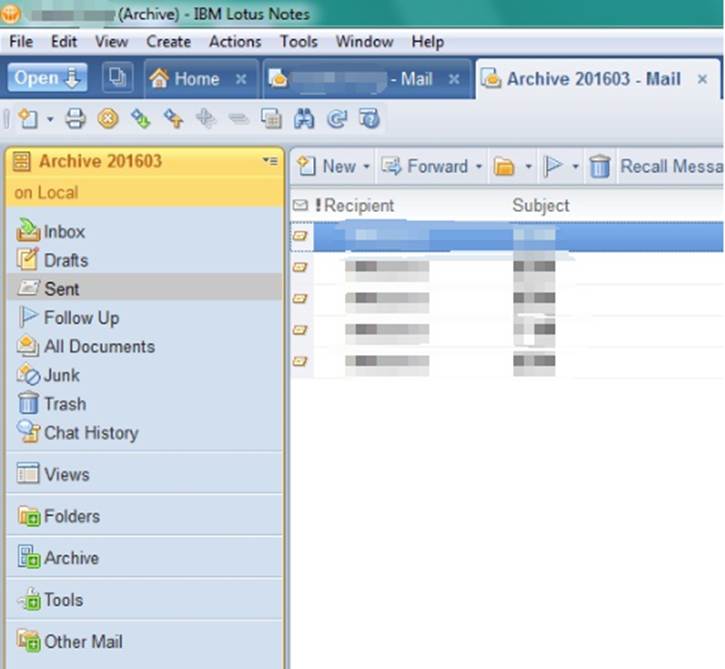Click the binoculars Search icon
Image resolution: width=725 pixels, height=669 pixels.
pos(304,119)
